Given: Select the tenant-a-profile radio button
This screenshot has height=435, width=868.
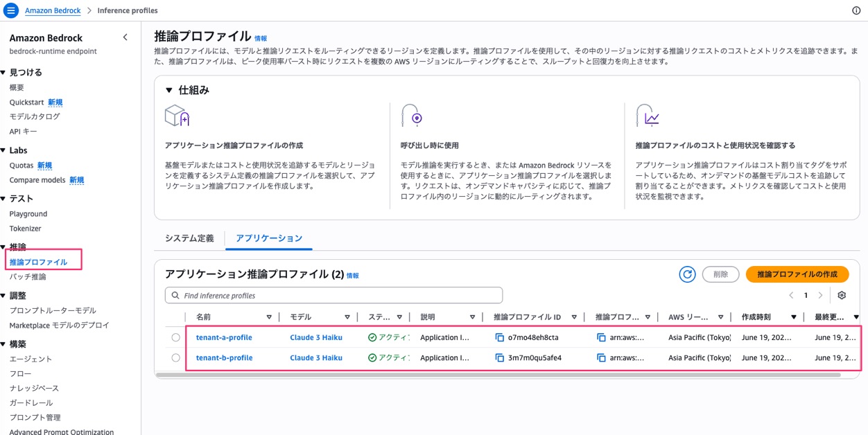Looking at the screenshot, I should [x=175, y=337].
